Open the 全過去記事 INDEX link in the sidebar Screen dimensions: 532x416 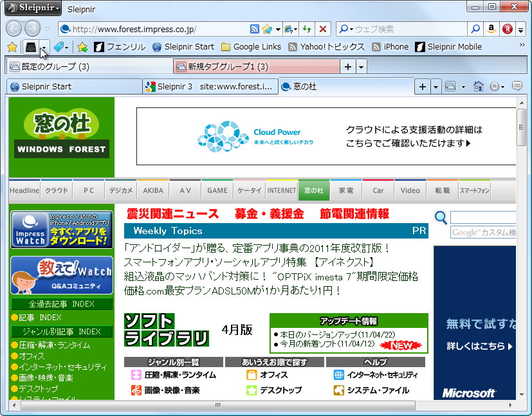point(61,303)
